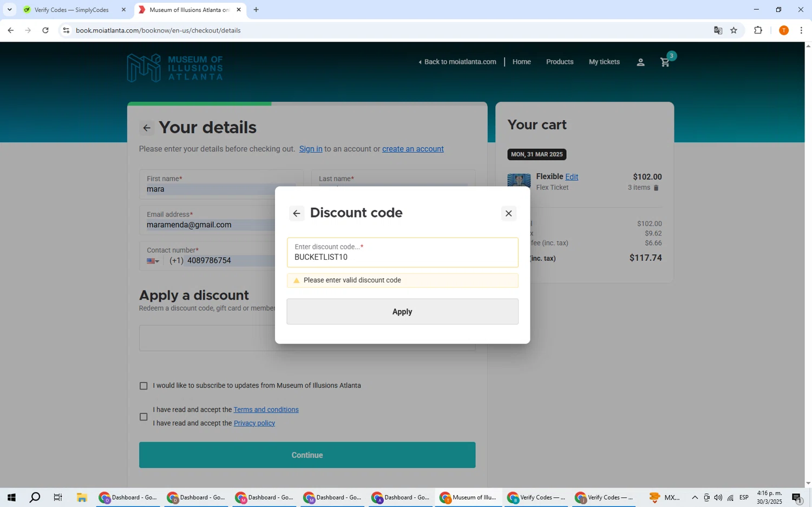Viewport: 812px width, 507px height.
Task: Click Back to moiatlanta.com
Action: point(457,62)
